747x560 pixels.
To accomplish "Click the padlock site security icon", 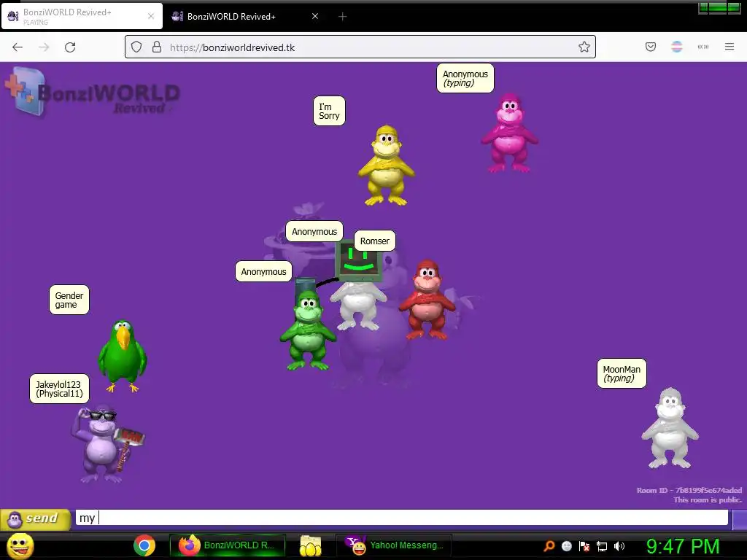I will [157, 47].
